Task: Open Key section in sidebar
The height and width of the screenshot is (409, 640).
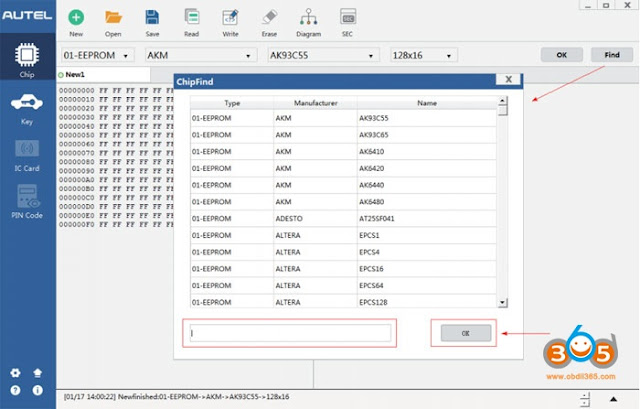Action: pyautogui.click(x=27, y=109)
